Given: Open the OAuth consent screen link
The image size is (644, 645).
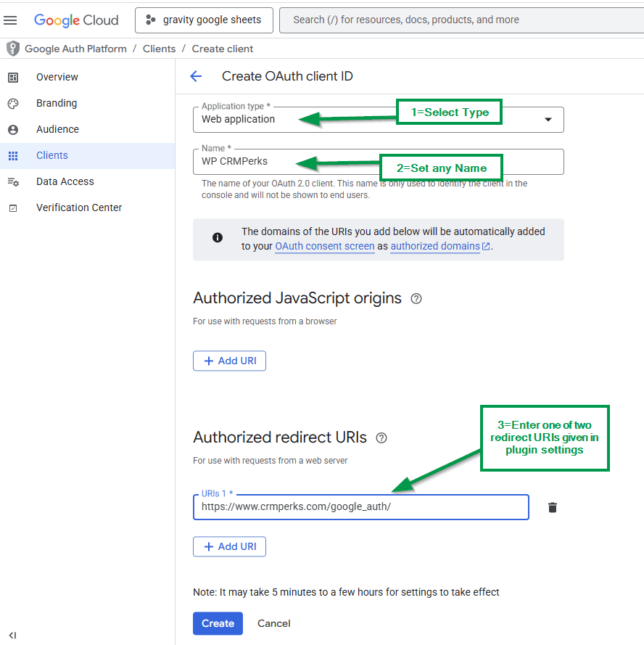Looking at the screenshot, I should pyautogui.click(x=325, y=246).
